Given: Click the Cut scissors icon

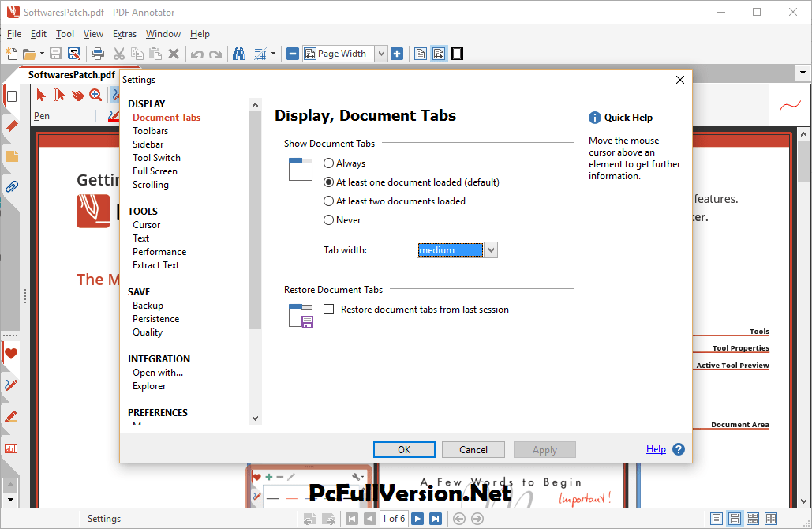Looking at the screenshot, I should pos(119,54).
